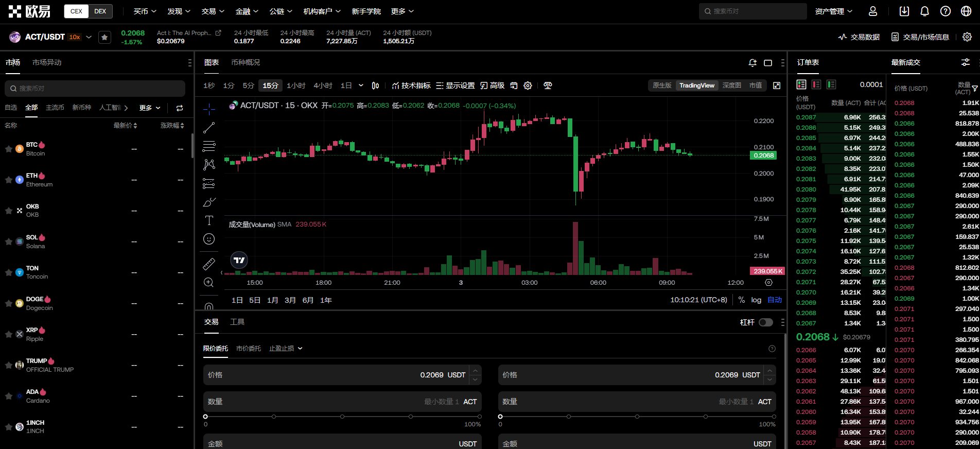The image size is (980, 449).
Task: Open the 止盈止损 order type dropdown
Action: point(286,349)
